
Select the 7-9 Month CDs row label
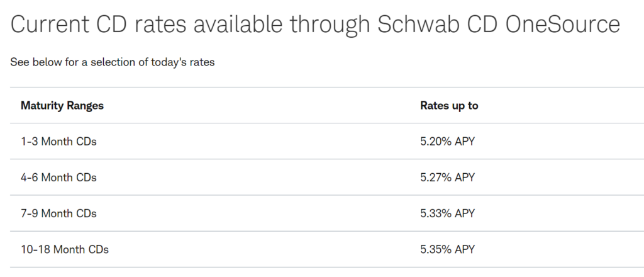tap(58, 213)
